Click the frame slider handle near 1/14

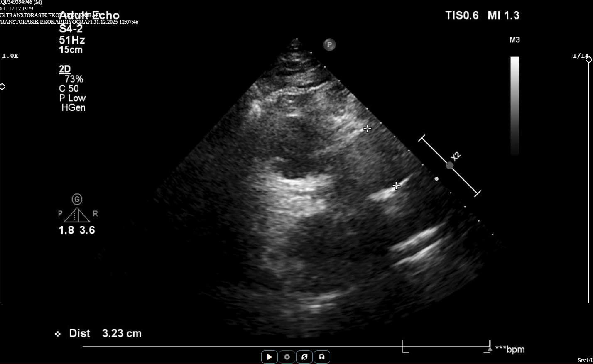pyautogui.click(x=589, y=60)
